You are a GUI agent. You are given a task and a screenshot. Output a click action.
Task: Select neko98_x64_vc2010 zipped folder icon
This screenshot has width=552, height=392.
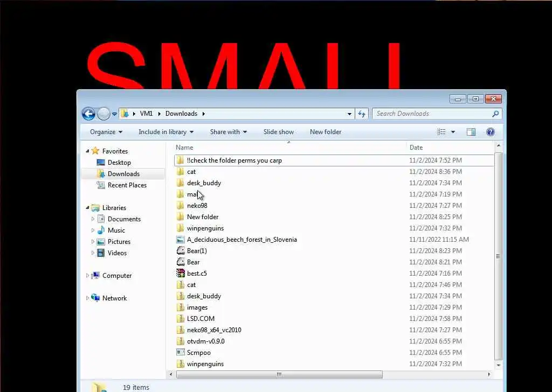180,330
